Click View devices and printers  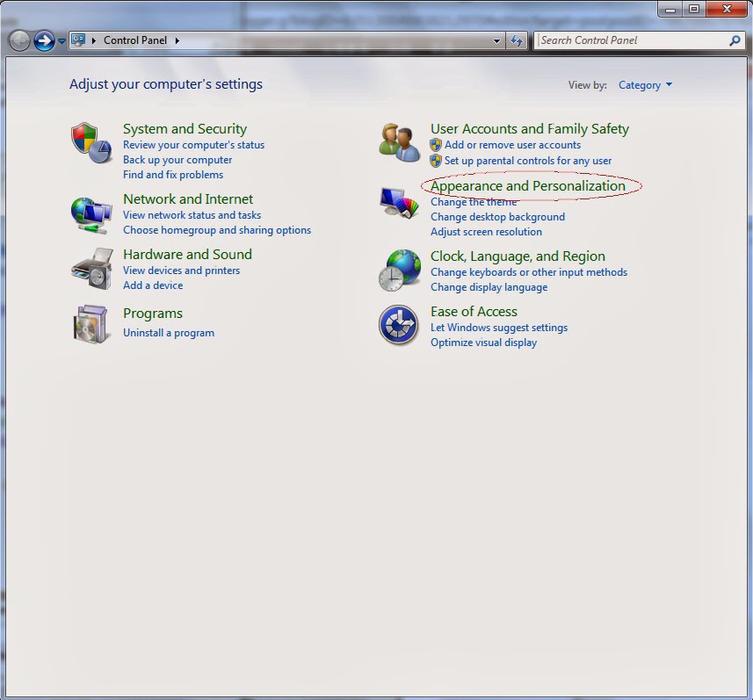(182, 271)
